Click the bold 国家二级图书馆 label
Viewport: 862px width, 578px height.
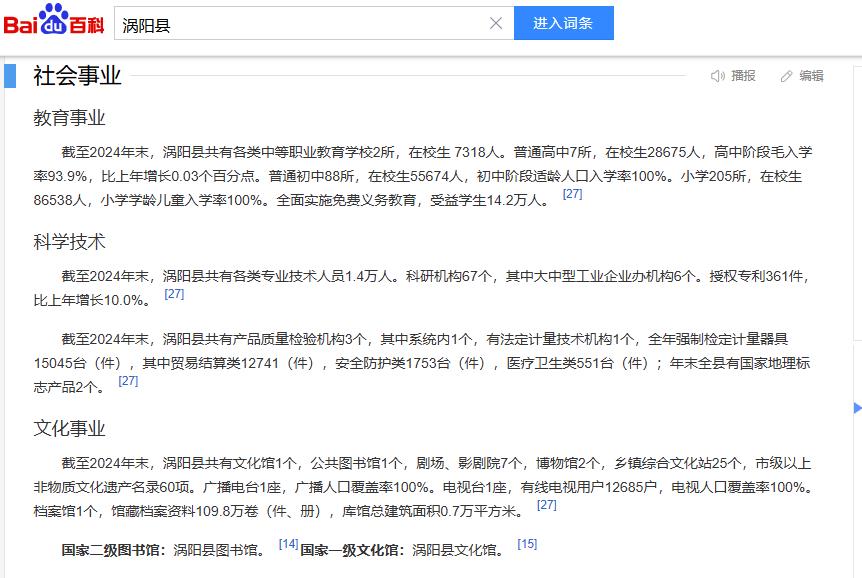point(111,550)
